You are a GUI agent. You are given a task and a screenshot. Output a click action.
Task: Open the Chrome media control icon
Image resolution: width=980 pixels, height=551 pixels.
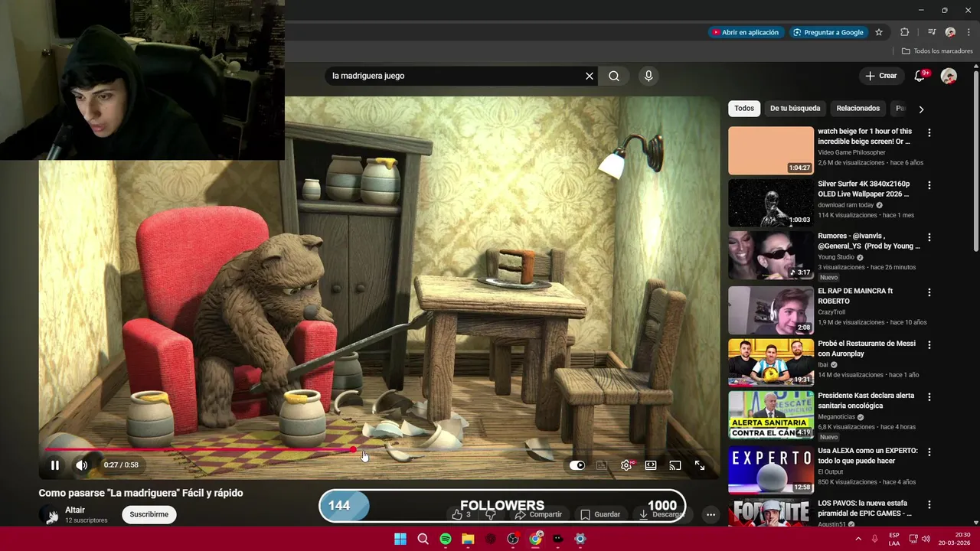pyautogui.click(x=932, y=32)
